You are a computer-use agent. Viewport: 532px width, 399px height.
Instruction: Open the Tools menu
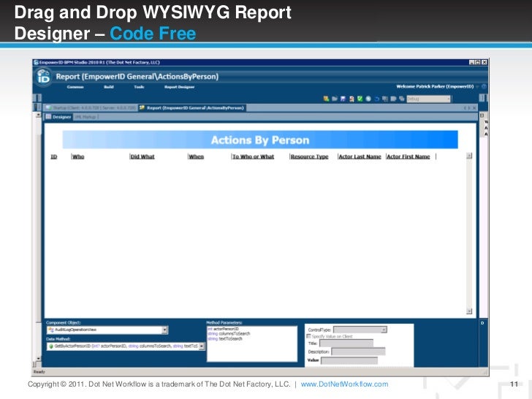click(x=139, y=87)
